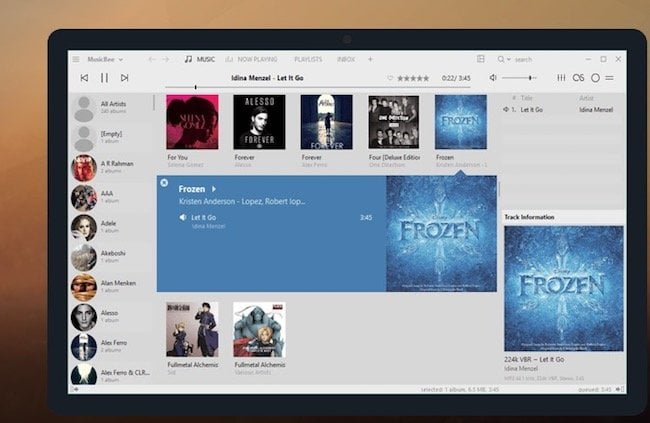Select the small Frozen album thumbnail

pyautogui.click(x=461, y=122)
